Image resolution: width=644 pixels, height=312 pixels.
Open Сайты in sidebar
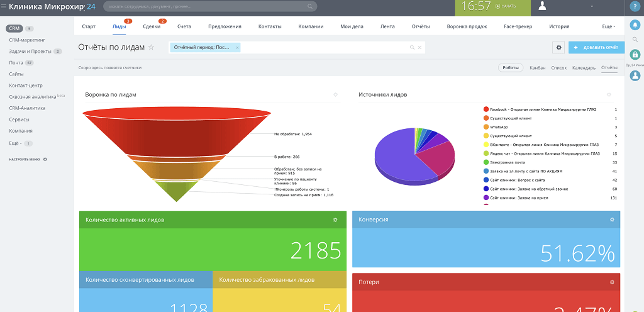[16, 74]
